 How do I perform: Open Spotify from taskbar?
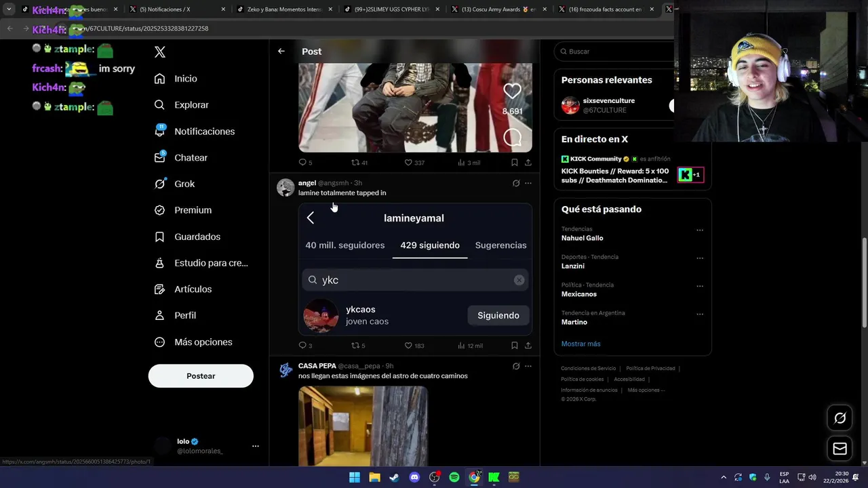(x=454, y=477)
